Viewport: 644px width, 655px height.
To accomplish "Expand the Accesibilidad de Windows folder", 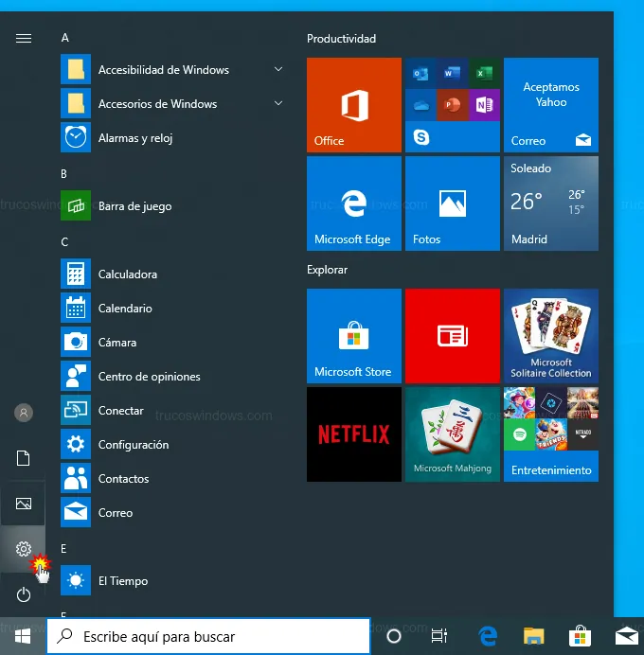I will 164,70.
